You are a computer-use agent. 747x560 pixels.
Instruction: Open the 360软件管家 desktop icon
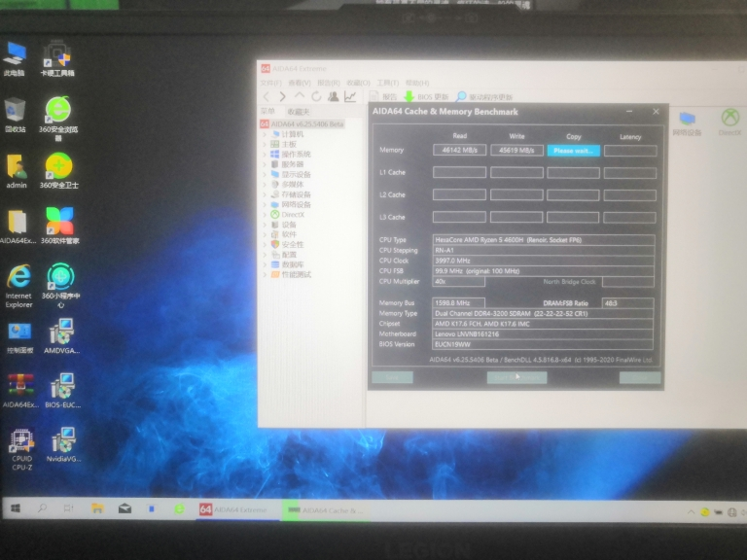click(x=59, y=224)
